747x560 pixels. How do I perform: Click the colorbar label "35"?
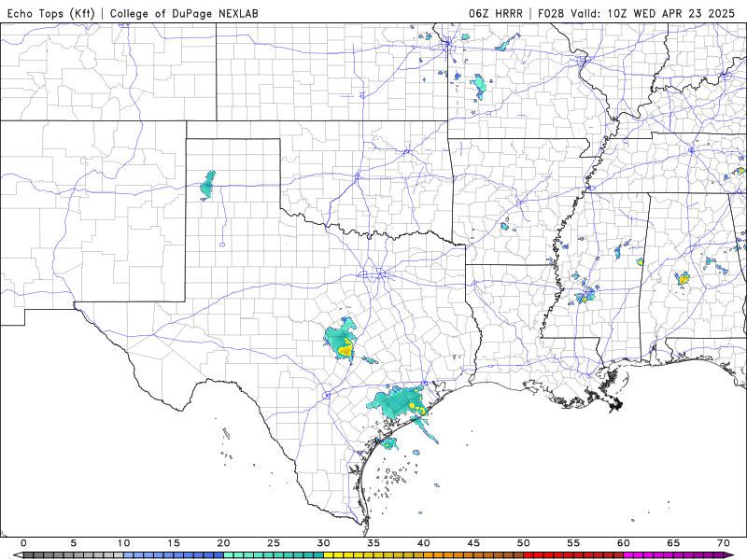373,543
